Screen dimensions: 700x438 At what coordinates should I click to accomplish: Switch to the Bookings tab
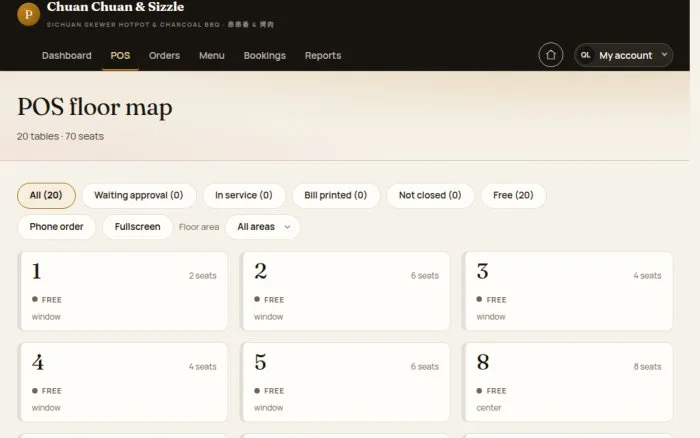(x=264, y=55)
